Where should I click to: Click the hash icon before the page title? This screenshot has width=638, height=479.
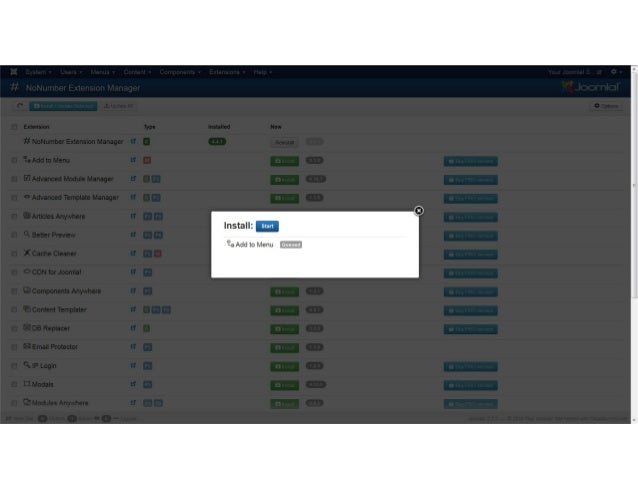[x=14, y=87]
